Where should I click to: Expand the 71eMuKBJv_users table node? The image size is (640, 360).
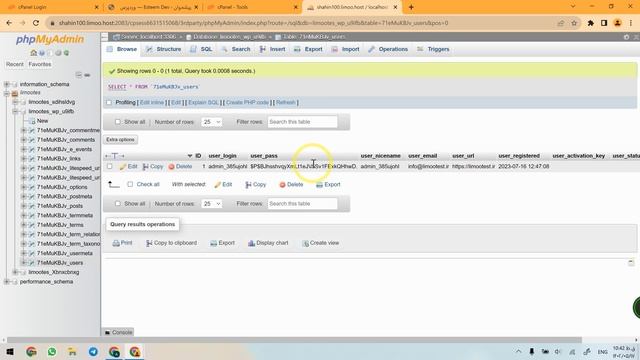[24, 263]
